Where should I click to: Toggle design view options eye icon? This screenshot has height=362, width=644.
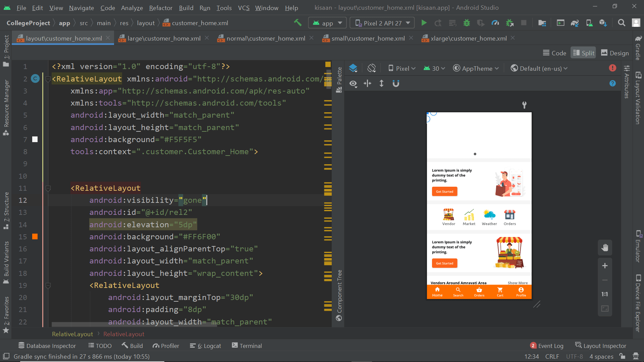click(353, 83)
